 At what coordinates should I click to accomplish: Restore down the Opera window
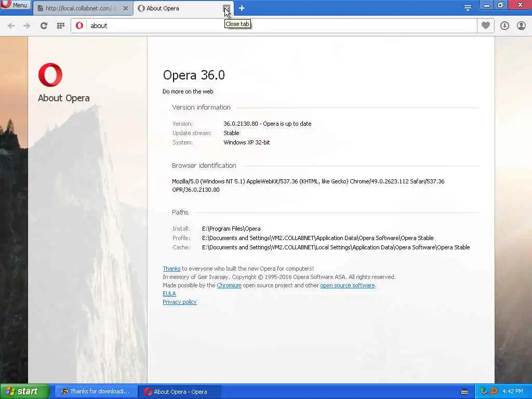pyautogui.click(x=501, y=5)
